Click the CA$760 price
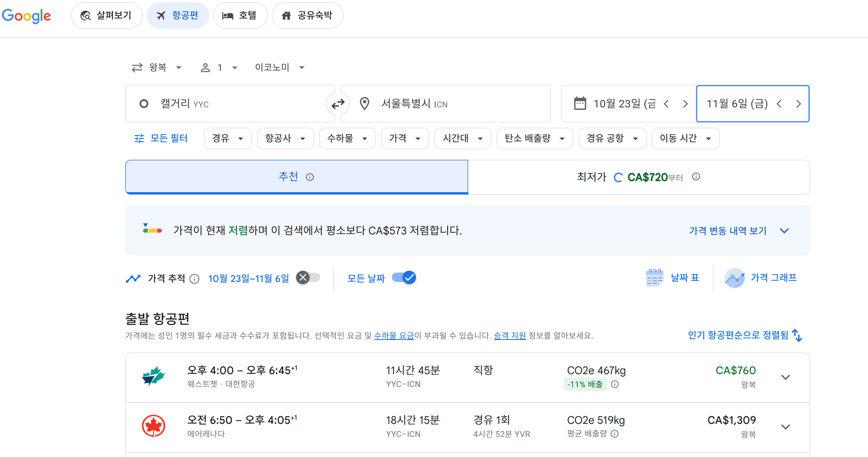The width and height of the screenshot is (868, 457). click(735, 370)
